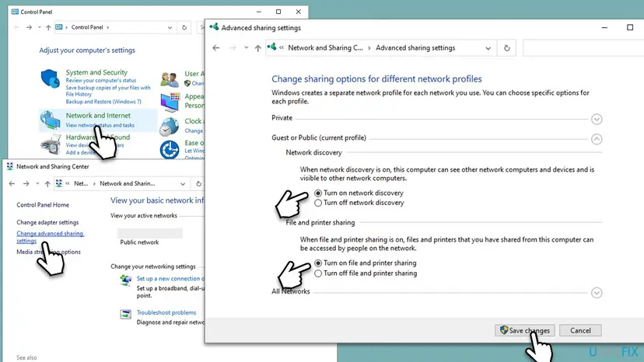Open Review your computer's status link
The image size is (644, 362).
point(100,81)
